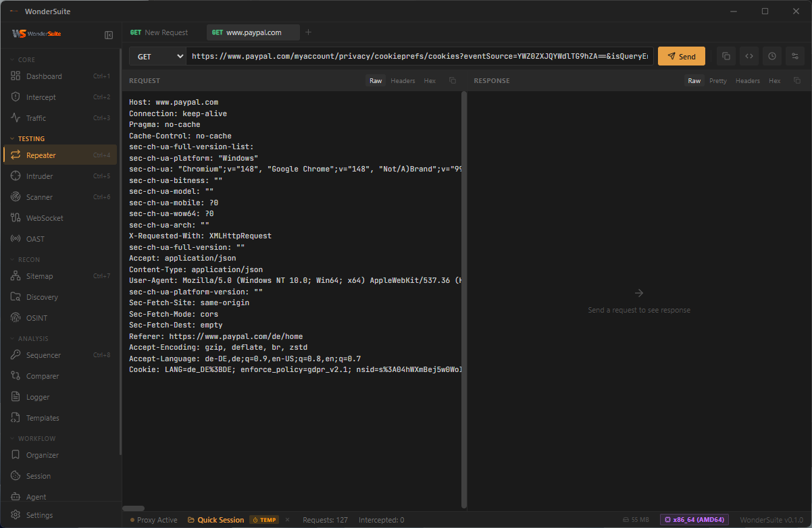Open the Dashboard icon in sidebar
812x528 pixels.
point(16,76)
